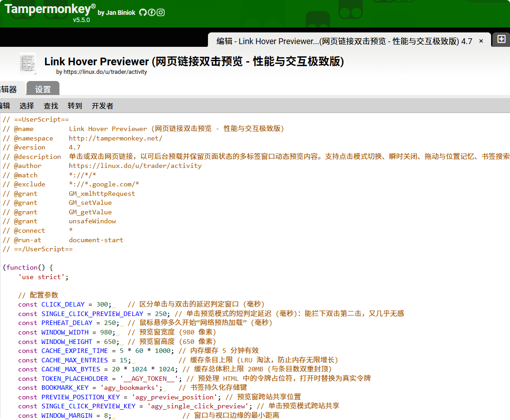Click SINGLE_CLICK_PREVIEW_DELAY constant name
The width and height of the screenshot is (510, 420).
pyautogui.click(x=92, y=314)
